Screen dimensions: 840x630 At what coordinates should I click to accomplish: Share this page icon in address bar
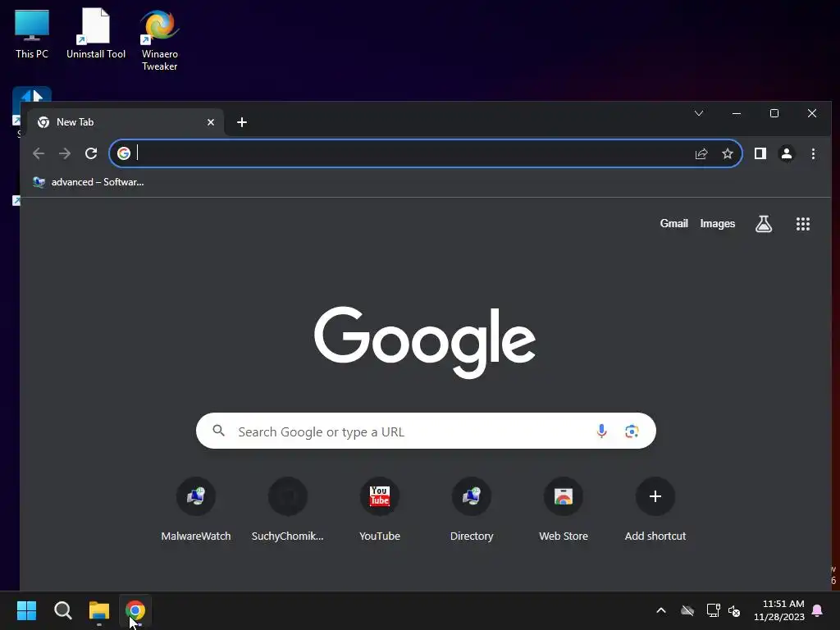(701, 153)
